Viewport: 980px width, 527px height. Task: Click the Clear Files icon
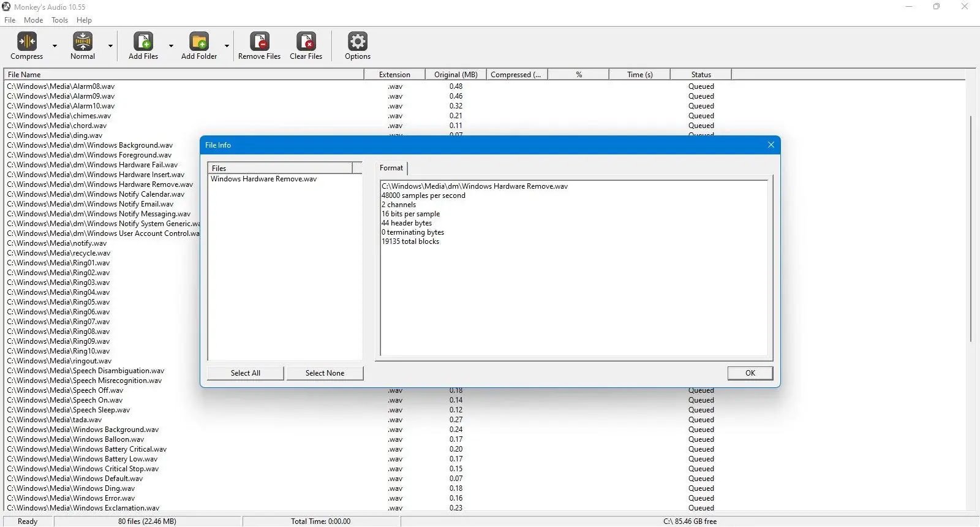pyautogui.click(x=306, y=41)
